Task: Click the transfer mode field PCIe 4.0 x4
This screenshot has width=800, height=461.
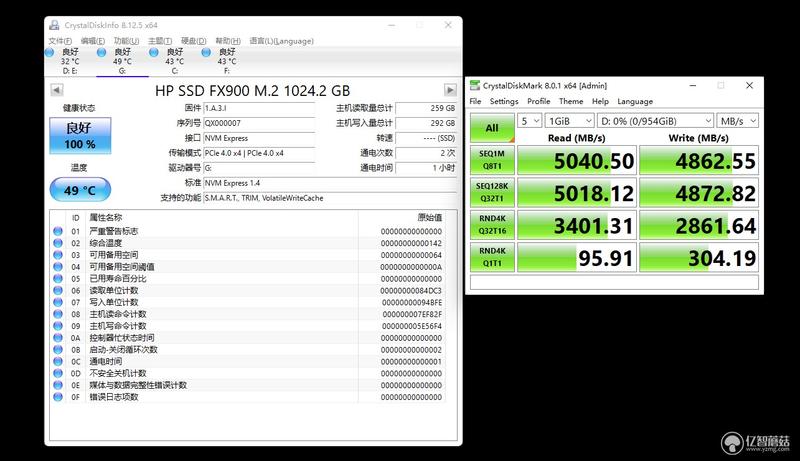Action: [x=259, y=153]
